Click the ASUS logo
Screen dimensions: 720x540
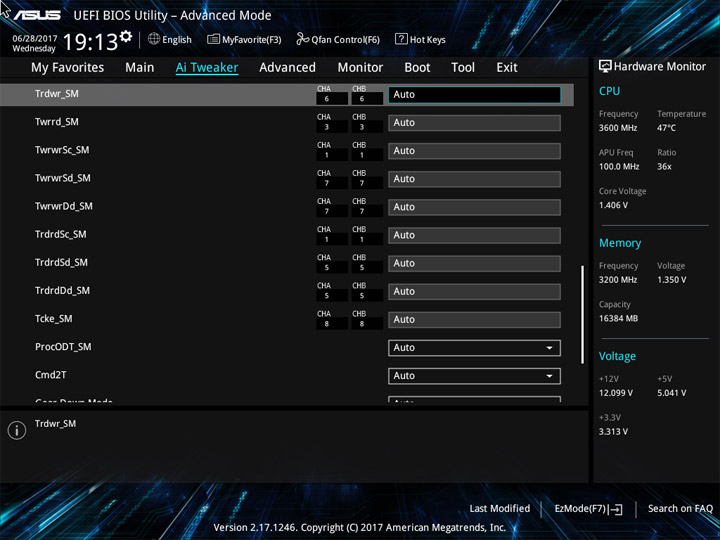click(x=37, y=15)
